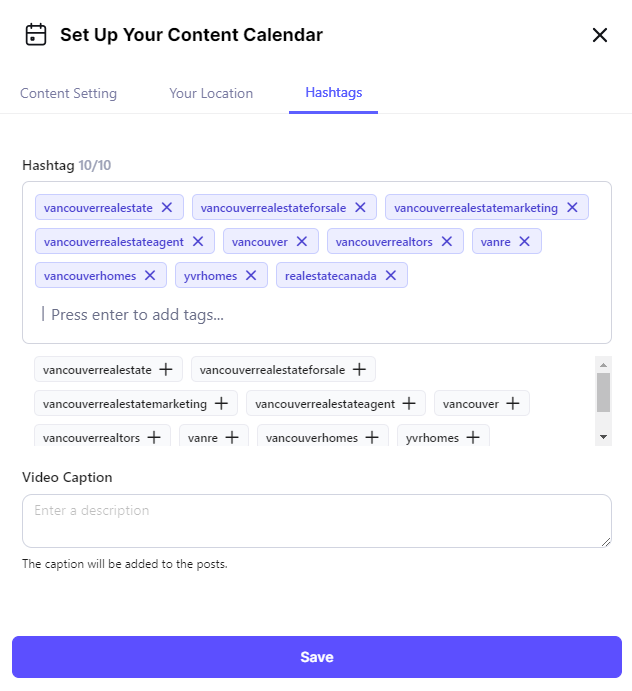Add suggested tag vancouverrealestateforsale

[x=359, y=370]
